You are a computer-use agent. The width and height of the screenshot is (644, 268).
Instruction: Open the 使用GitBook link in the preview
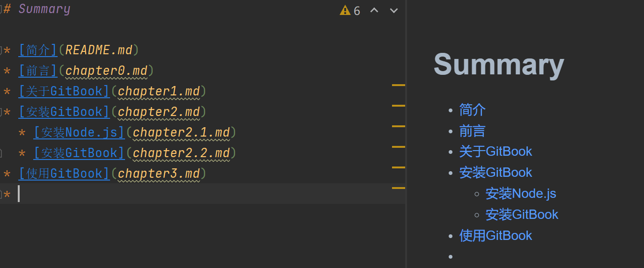click(x=496, y=235)
